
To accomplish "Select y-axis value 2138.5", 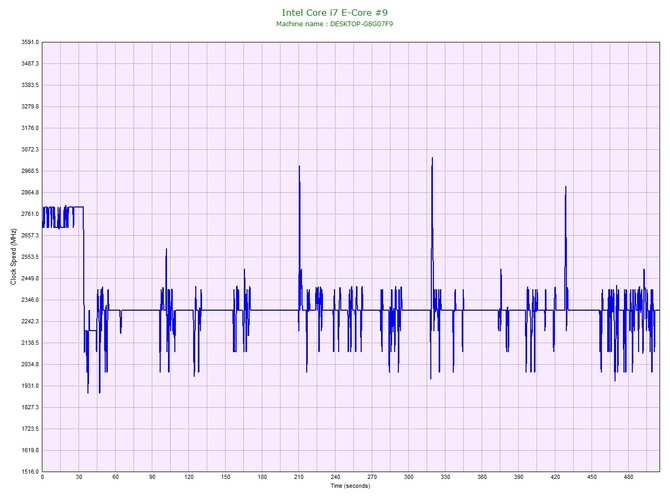I will [x=30, y=343].
